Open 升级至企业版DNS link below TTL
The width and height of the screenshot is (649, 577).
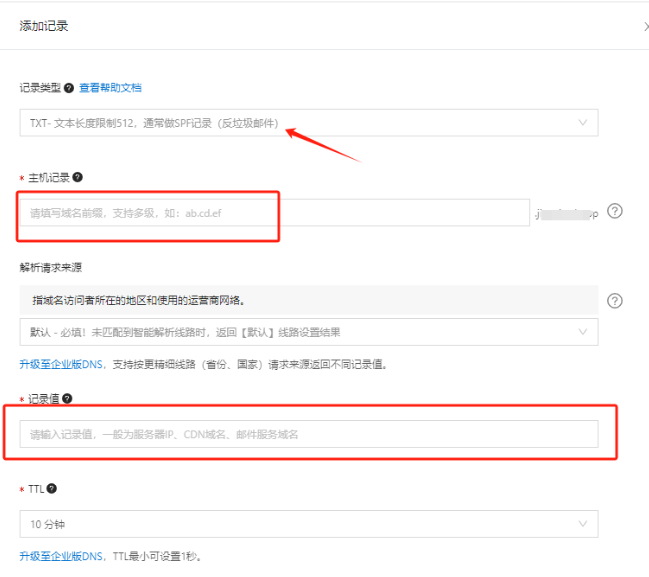click(x=61, y=556)
